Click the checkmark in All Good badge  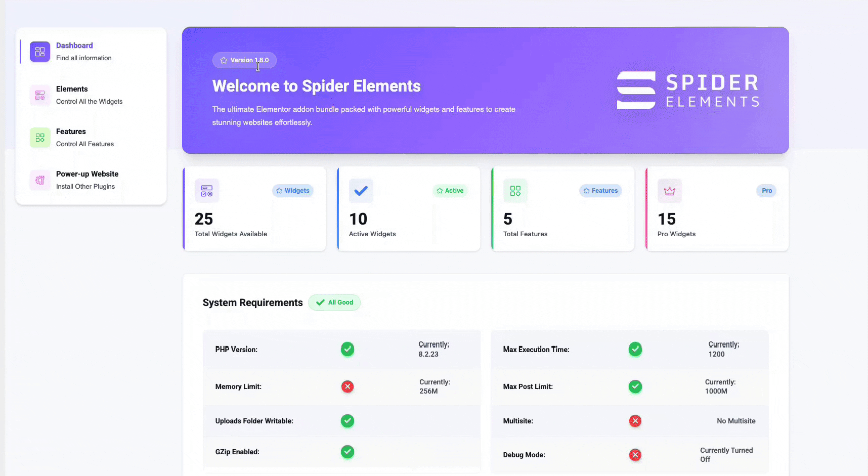coord(320,302)
